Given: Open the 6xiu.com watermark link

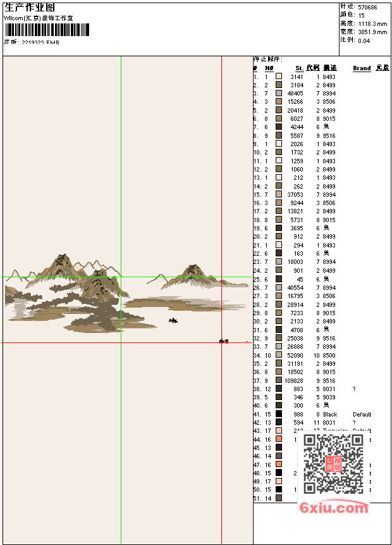Looking at the screenshot, I should [334, 508].
